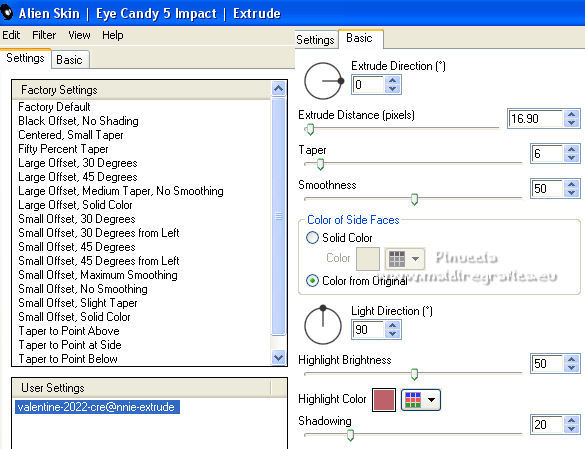This screenshot has width=585, height=449.
Task: Click the Extrude Direction angle dial
Action: (x=323, y=81)
